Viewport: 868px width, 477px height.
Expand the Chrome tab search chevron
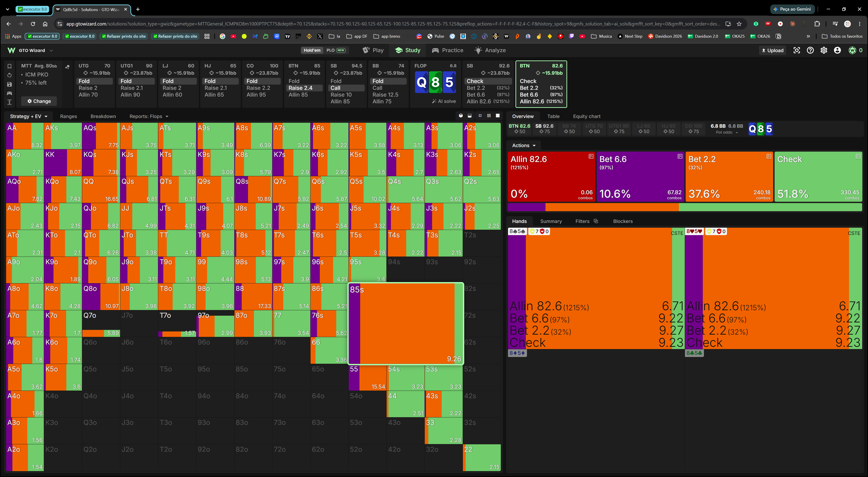coord(7,9)
